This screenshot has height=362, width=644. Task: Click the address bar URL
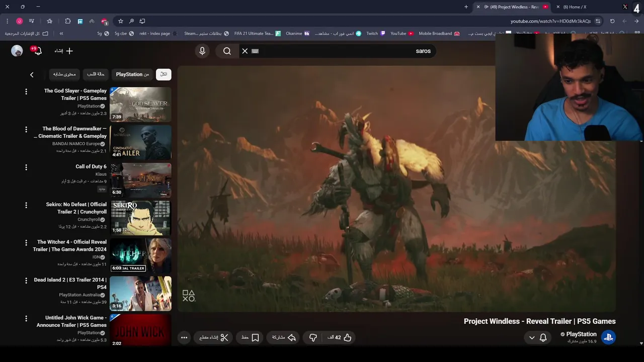pos(550,21)
